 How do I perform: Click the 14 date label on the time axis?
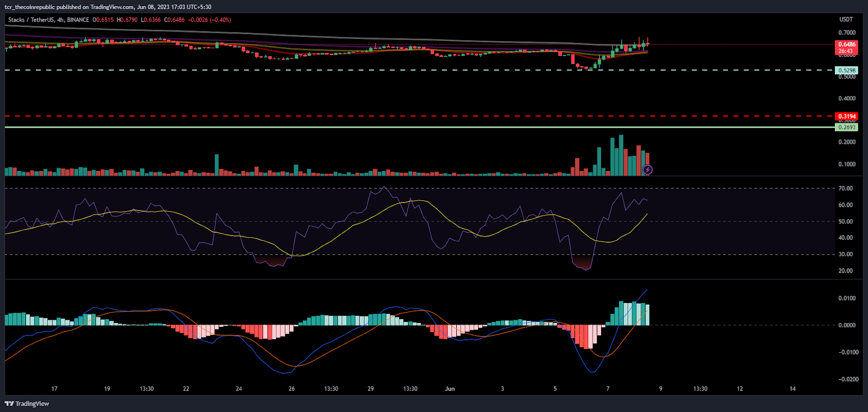[792, 389]
